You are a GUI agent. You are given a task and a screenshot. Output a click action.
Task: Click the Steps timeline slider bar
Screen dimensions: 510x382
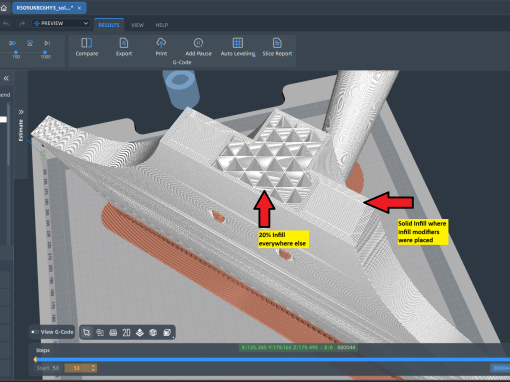coord(273,359)
